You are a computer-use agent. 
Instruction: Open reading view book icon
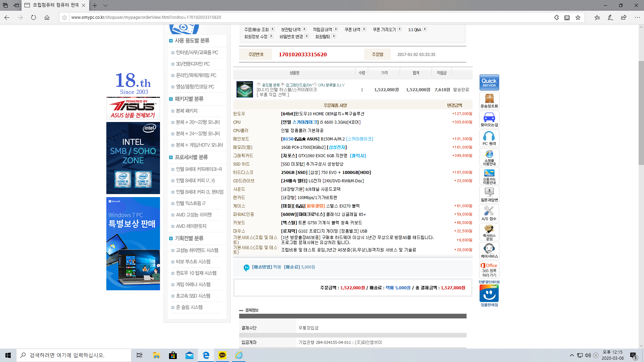click(567, 17)
